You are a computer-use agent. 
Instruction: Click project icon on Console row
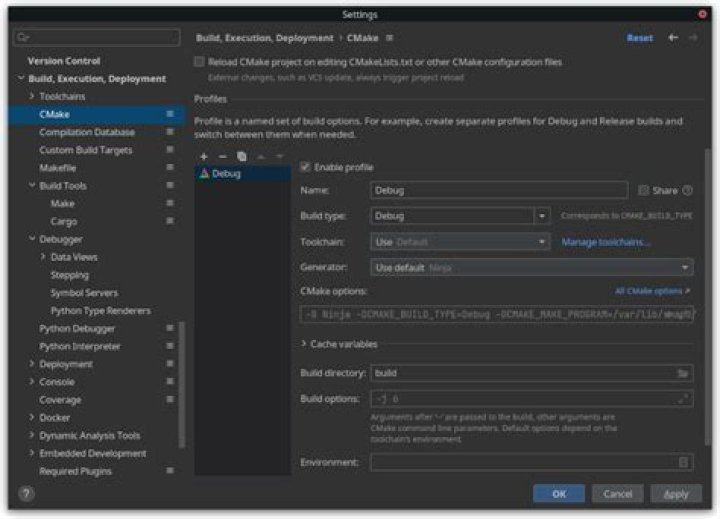click(x=170, y=381)
